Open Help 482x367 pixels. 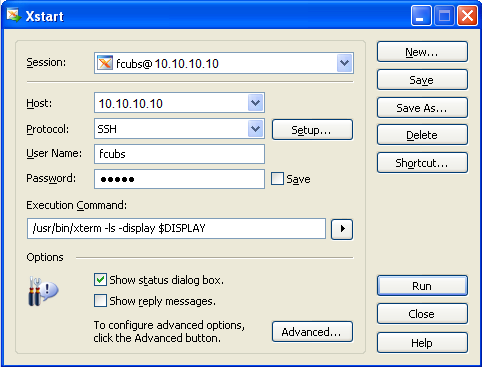[422, 342]
